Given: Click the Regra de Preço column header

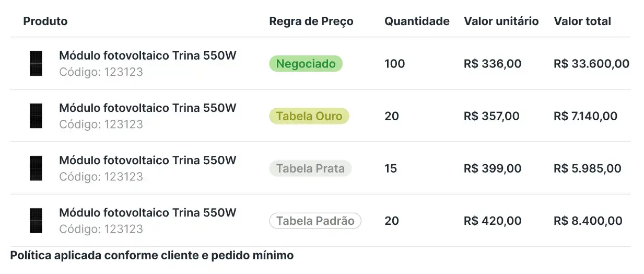Looking at the screenshot, I should click(x=311, y=21).
